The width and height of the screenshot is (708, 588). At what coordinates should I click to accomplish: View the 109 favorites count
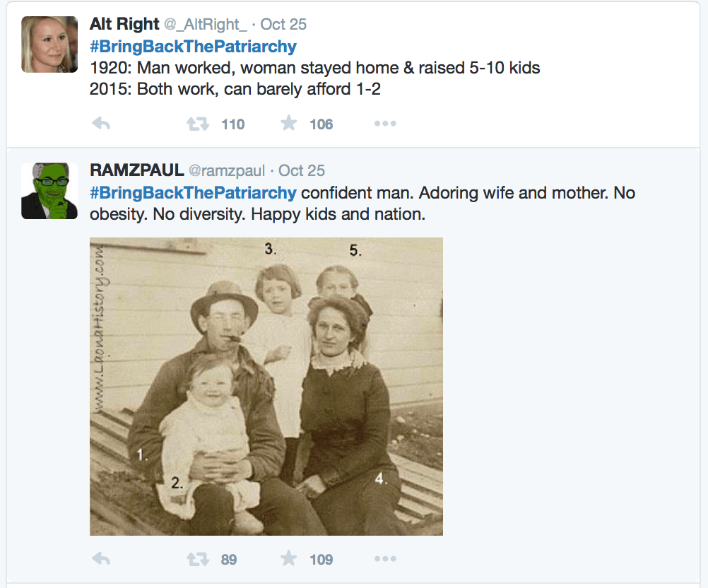(x=321, y=560)
